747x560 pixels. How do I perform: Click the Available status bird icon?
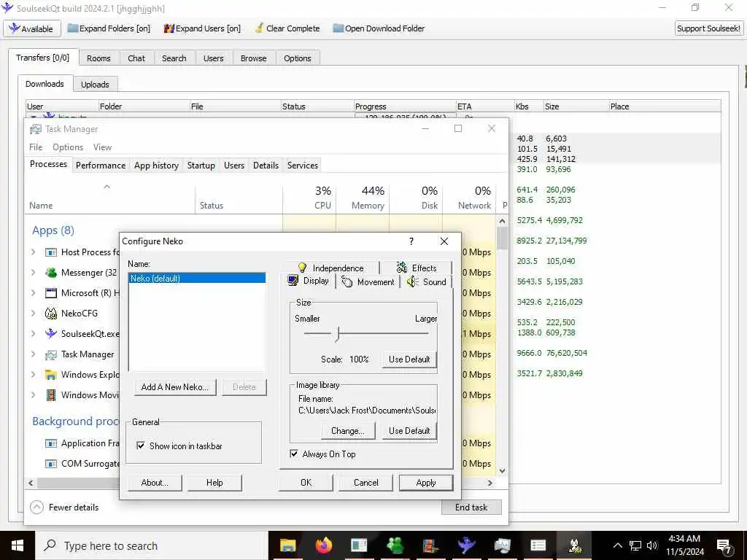click(x=15, y=28)
